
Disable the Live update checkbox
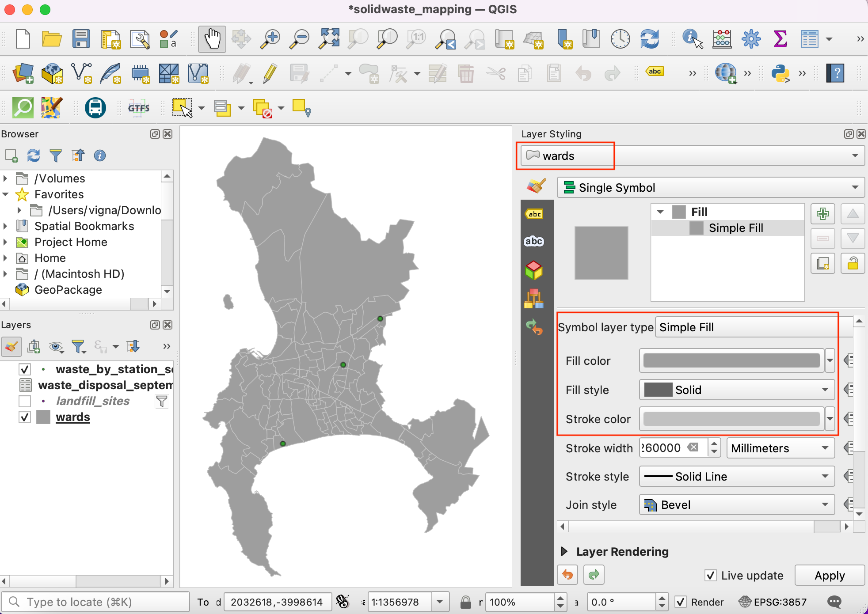710,575
